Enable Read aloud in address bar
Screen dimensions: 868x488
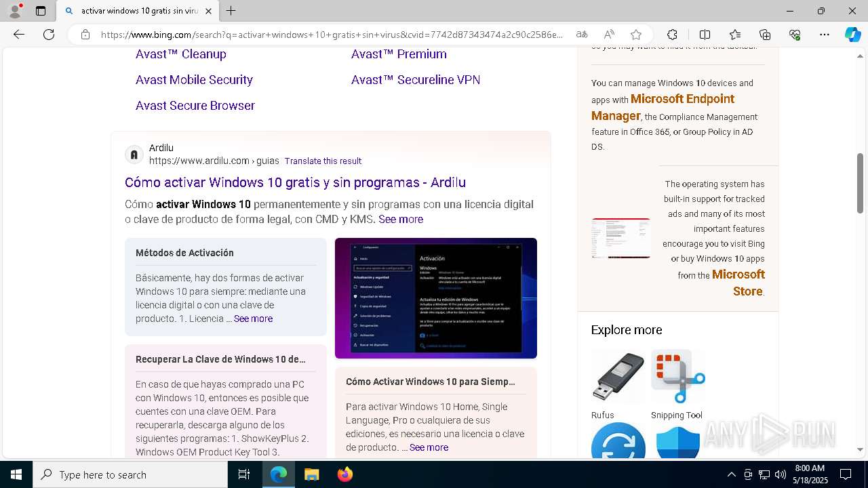point(609,35)
